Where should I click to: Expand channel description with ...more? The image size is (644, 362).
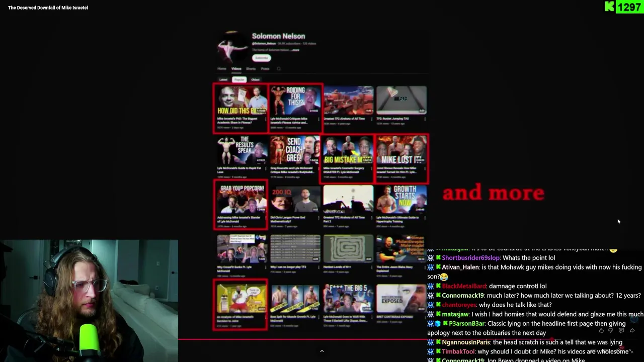pos(295,50)
